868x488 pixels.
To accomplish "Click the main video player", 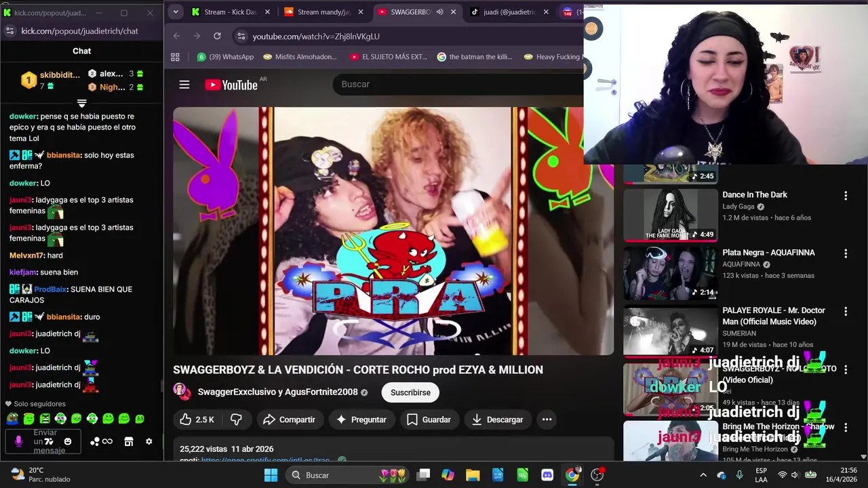I will 393,231.
